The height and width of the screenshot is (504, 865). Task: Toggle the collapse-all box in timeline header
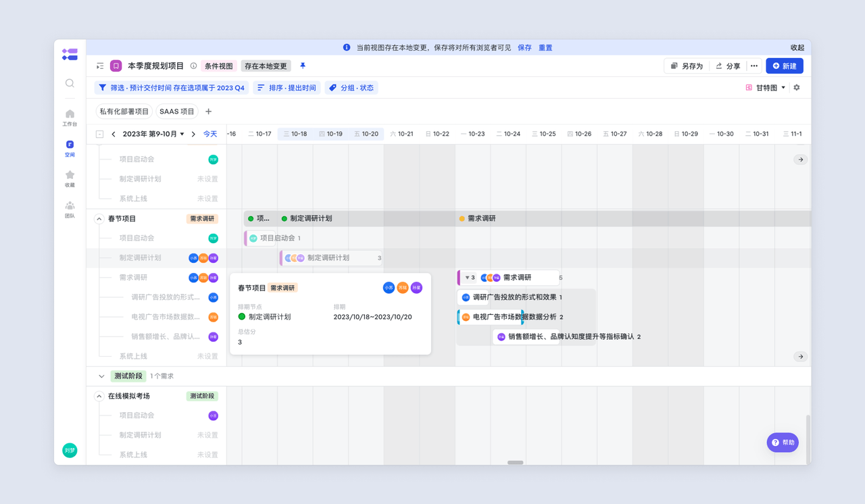tap(99, 134)
